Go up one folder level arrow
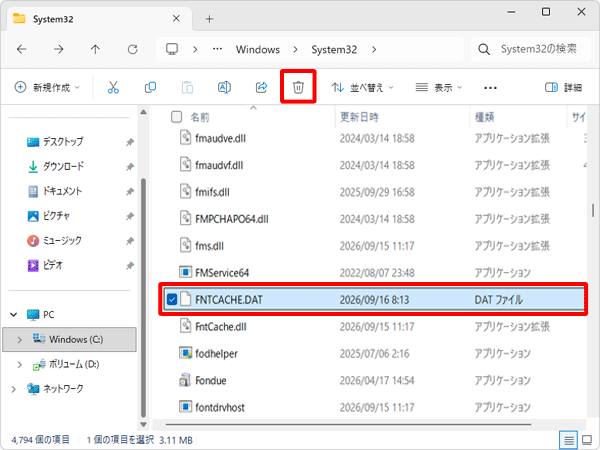600x450 pixels. click(95, 49)
